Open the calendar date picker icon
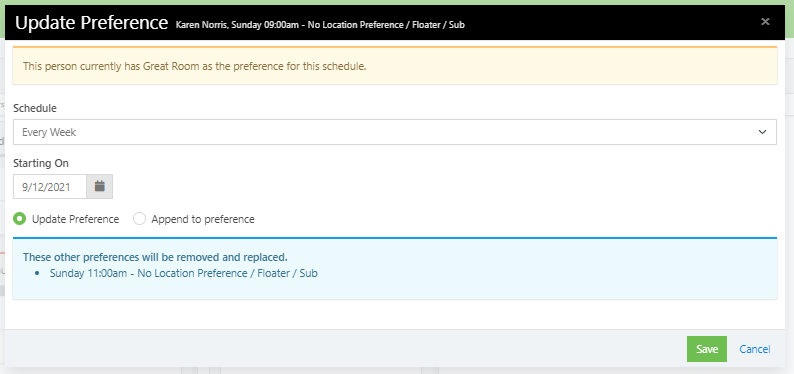This screenshot has height=374, width=794. pos(100,187)
